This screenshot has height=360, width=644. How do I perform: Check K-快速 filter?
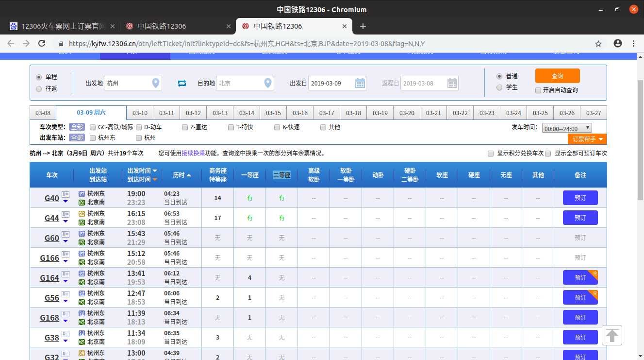[x=277, y=127]
